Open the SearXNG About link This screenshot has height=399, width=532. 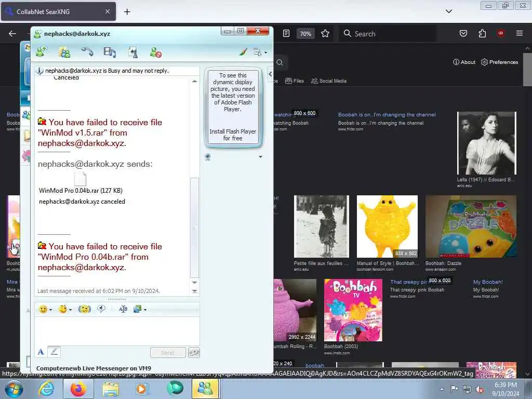click(x=464, y=62)
